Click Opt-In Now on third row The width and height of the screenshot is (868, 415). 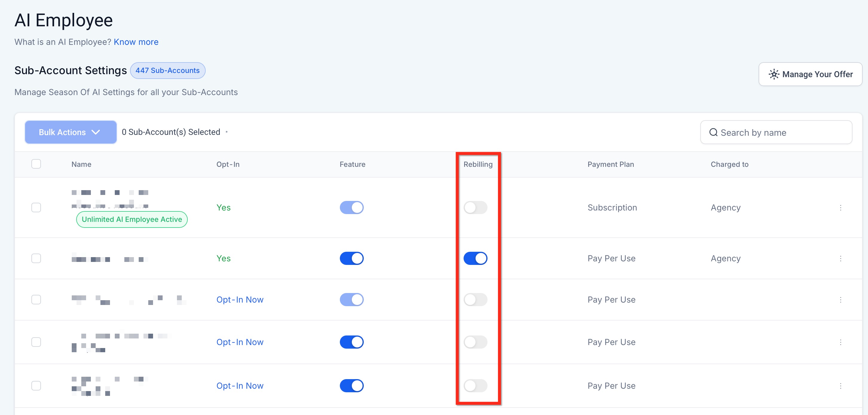(x=240, y=300)
